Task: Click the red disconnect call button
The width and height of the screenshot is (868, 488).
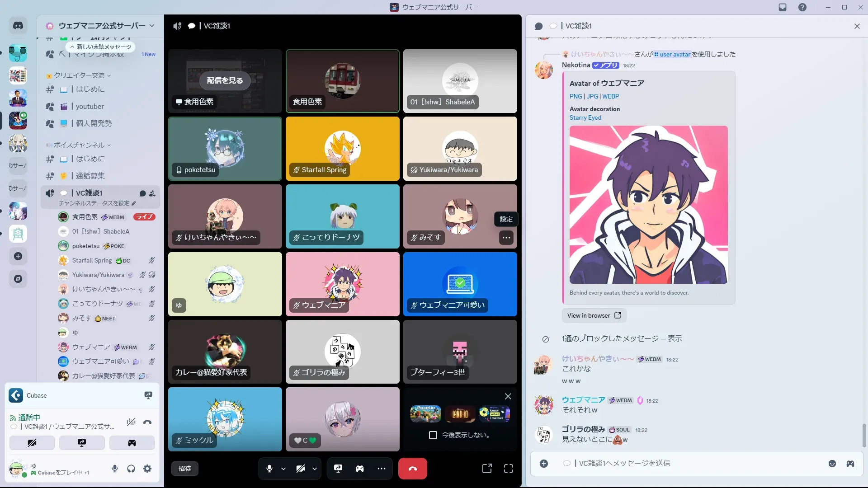Action: pyautogui.click(x=412, y=469)
